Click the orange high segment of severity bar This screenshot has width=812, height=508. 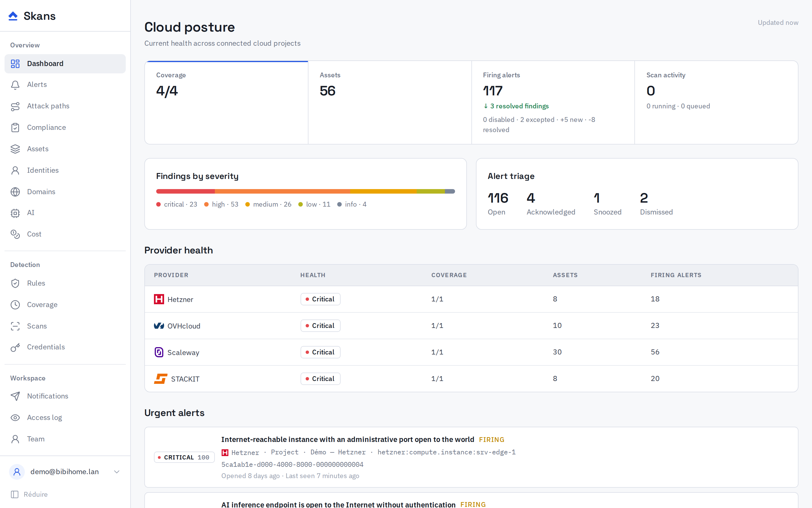[282, 191]
